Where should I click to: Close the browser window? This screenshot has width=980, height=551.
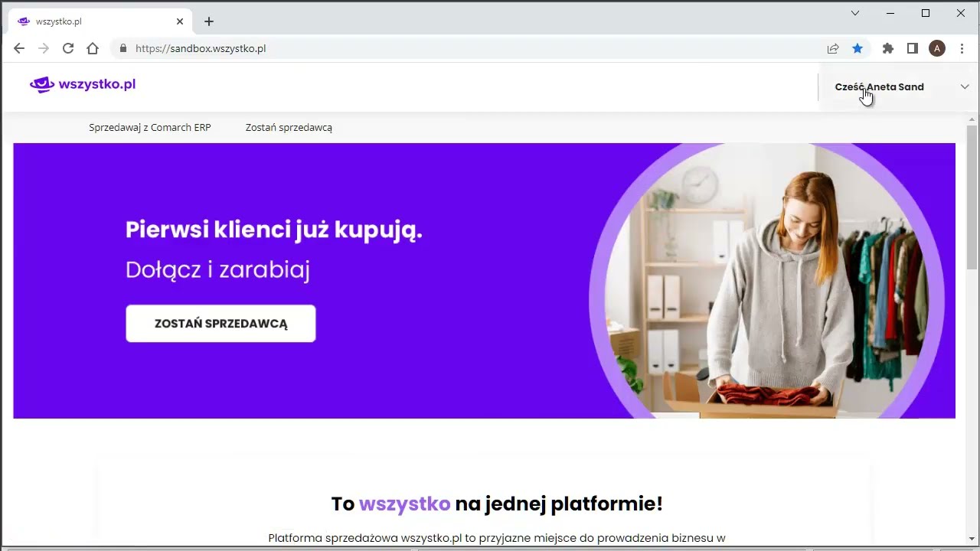(x=961, y=13)
